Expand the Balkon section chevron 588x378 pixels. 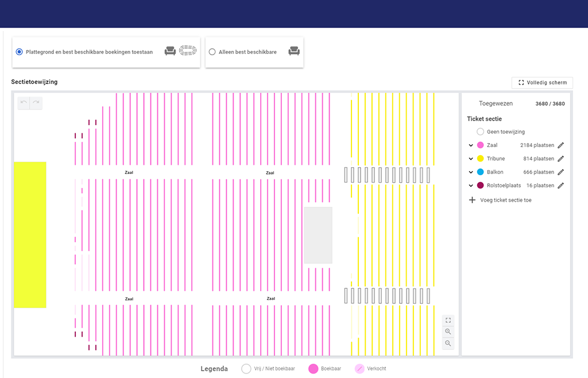click(x=471, y=172)
